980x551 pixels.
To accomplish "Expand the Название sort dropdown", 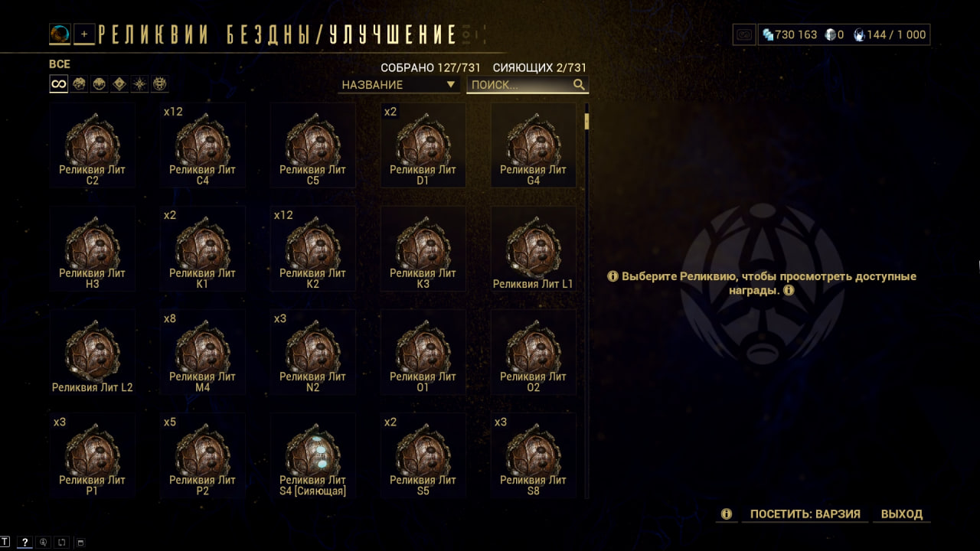I will click(398, 84).
